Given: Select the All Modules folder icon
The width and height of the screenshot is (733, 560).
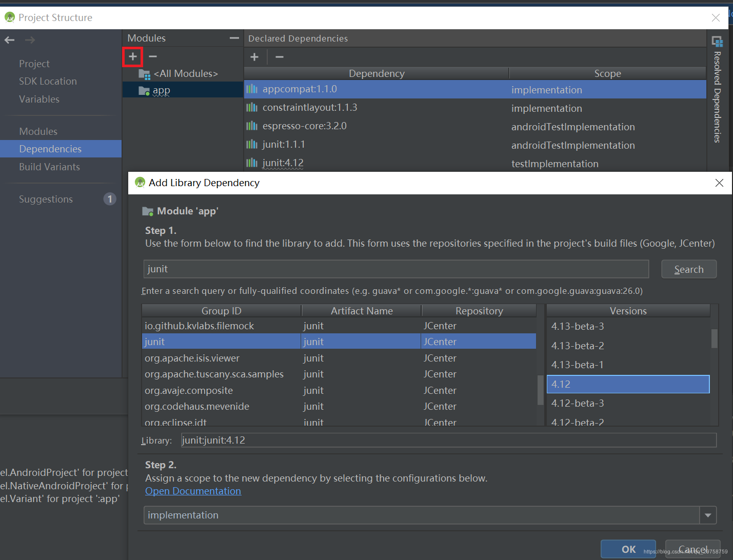Looking at the screenshot, I should click(x=145, y=74).
